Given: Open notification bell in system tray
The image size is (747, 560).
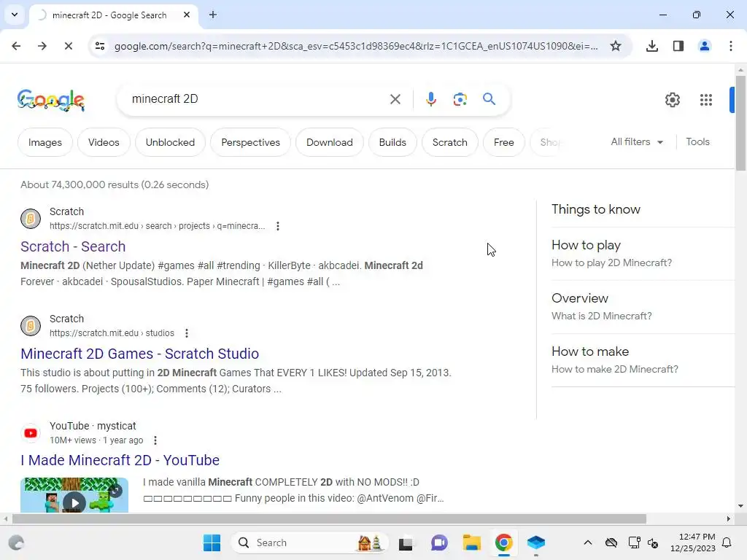Looking at the screenshot, I should (x=727, y=542).
